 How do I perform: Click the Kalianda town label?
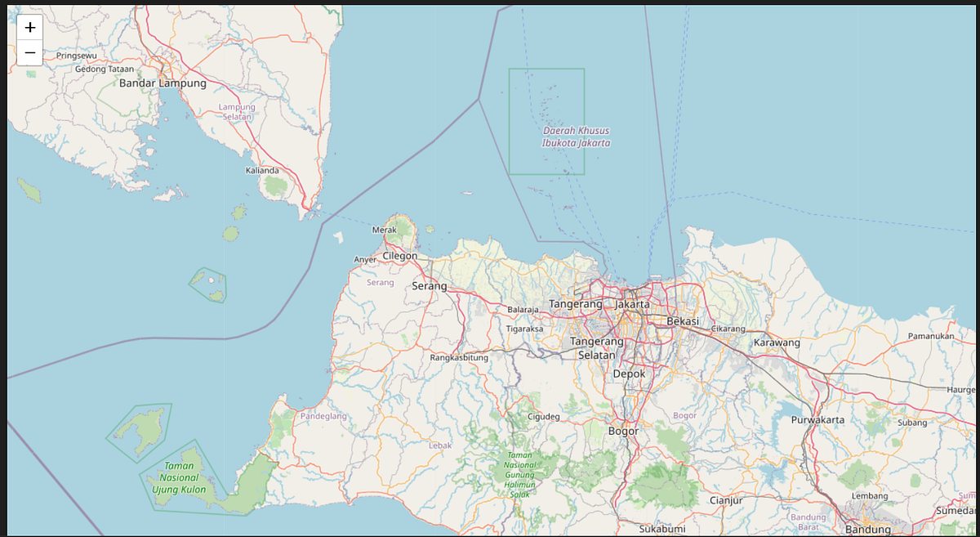(263, 172)
